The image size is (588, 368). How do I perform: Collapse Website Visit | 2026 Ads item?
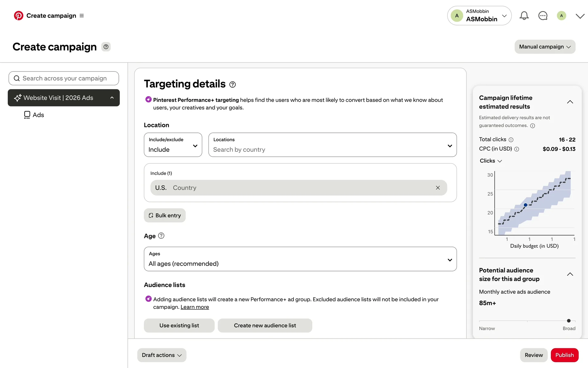click(112, 98)
